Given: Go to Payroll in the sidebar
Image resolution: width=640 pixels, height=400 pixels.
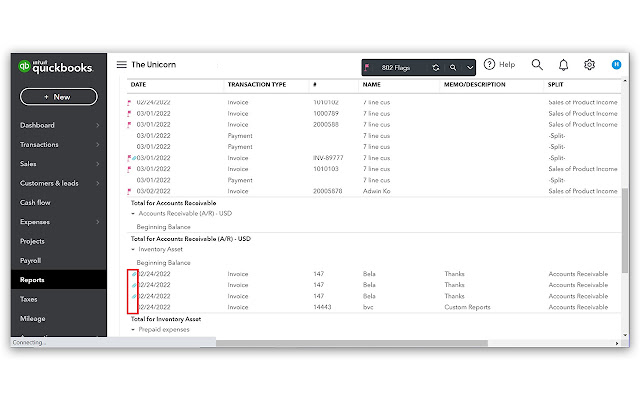Looking at the screenshot, I should 31,260.
